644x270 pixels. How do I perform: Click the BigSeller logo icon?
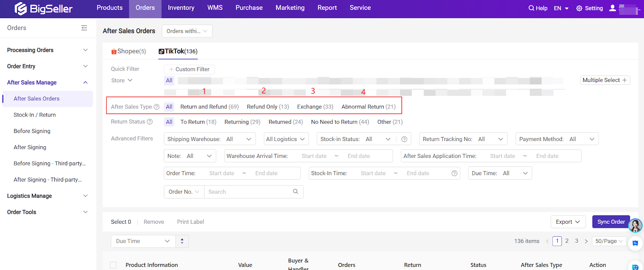coord(21,8)
